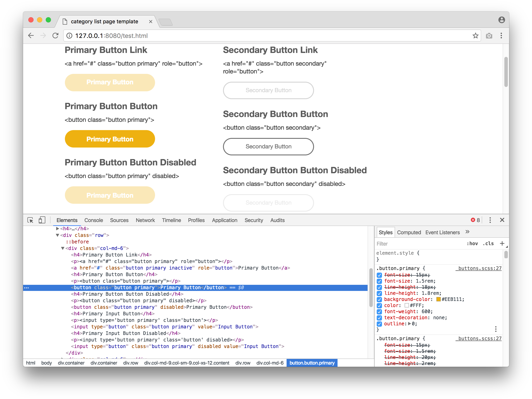
Task: Collapse the div class="col-md-6" node
Action: [x=62, y=248]
